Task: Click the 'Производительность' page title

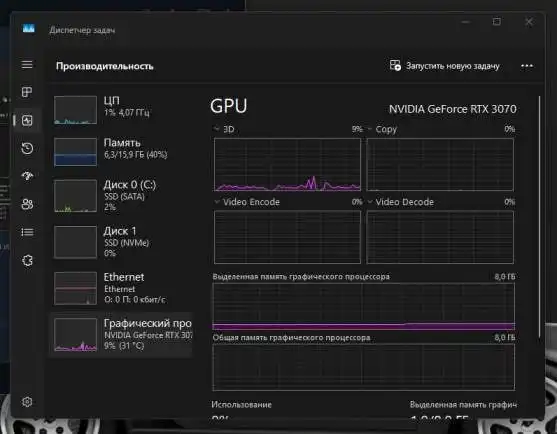Action: pyautogui.click(x=104, y=66)
